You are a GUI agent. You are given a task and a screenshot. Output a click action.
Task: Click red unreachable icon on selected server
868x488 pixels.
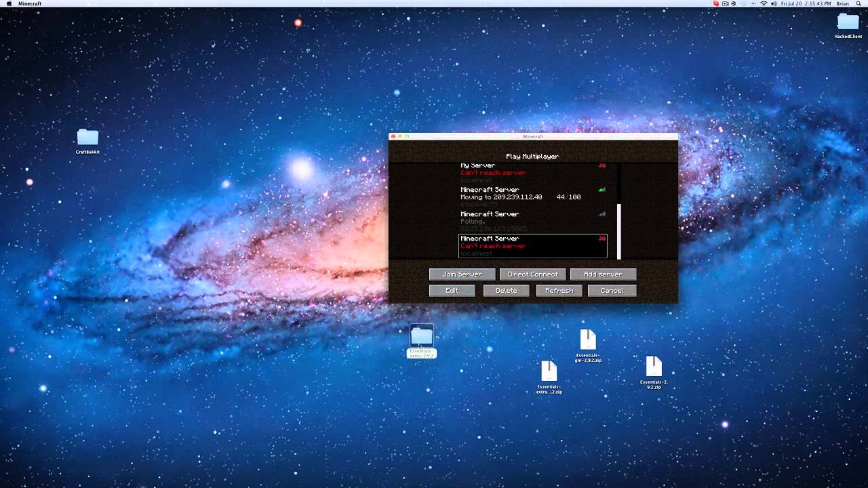click(601, 239)
